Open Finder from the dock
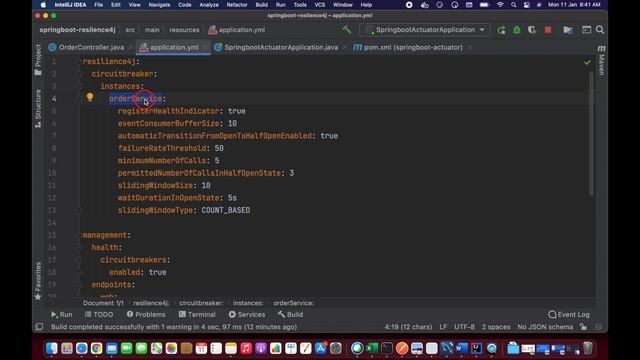Image resolution: width=640 pixels, height=360 pixels. [x=52, y=348]
